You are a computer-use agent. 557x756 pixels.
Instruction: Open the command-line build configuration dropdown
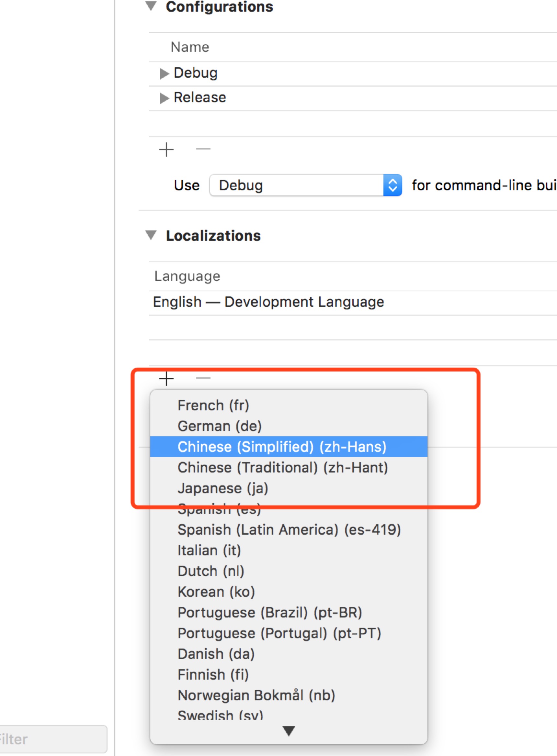[305, 185]
